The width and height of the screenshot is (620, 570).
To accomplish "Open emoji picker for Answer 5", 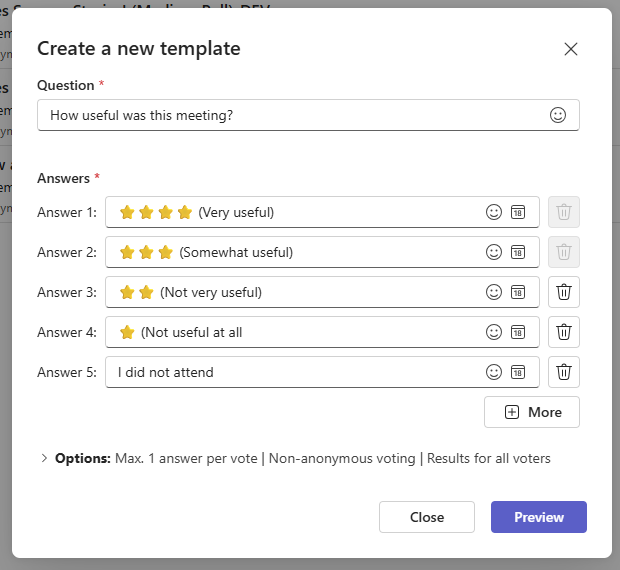I will pos(493,372).
